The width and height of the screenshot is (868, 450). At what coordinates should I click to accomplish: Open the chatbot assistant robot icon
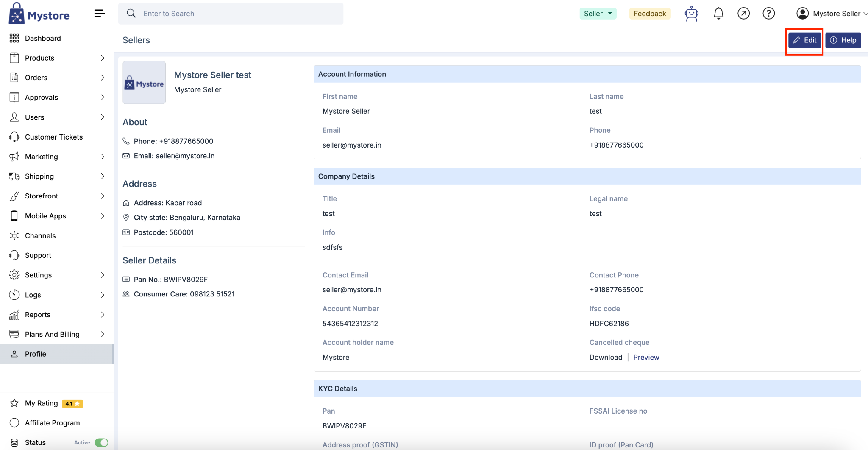(x=691, y=14)
